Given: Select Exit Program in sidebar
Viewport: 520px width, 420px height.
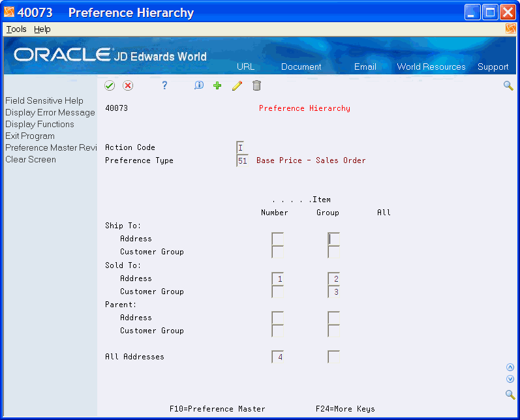Looking at the screenshot, I should click(x=30, y=136).
